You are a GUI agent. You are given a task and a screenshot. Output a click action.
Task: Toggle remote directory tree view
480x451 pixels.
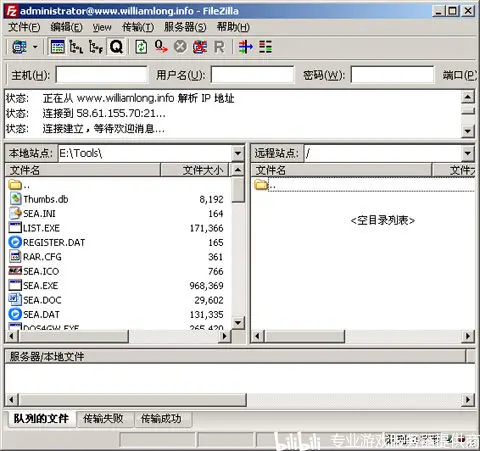[96, 47]
